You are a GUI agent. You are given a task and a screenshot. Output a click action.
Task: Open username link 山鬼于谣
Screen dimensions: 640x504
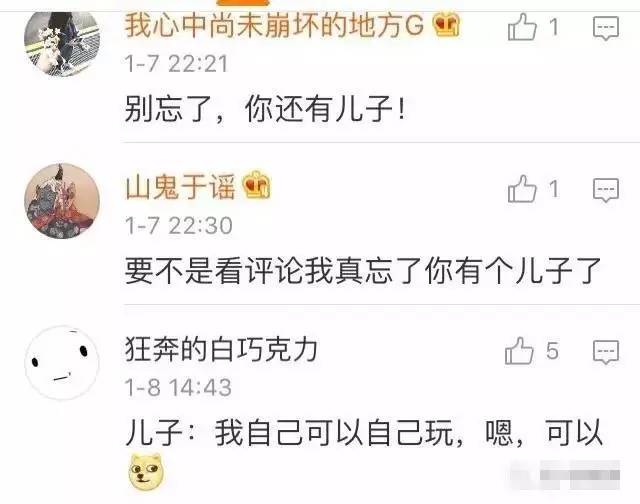(x=180, y=187)
